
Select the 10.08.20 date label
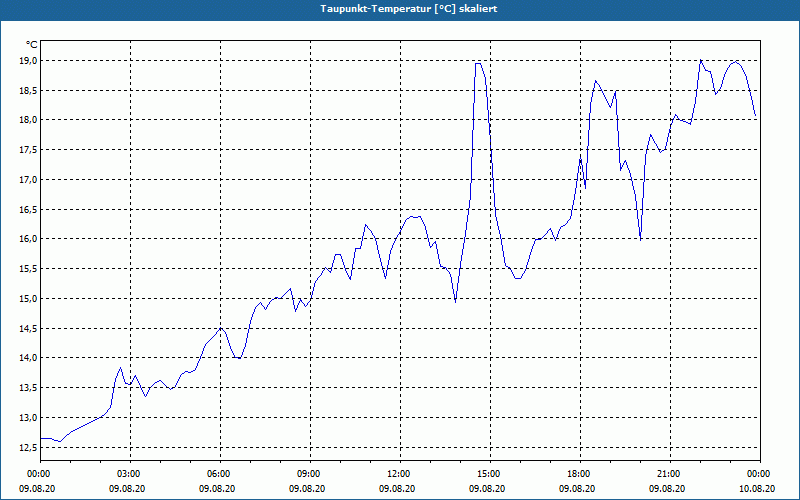757,489
